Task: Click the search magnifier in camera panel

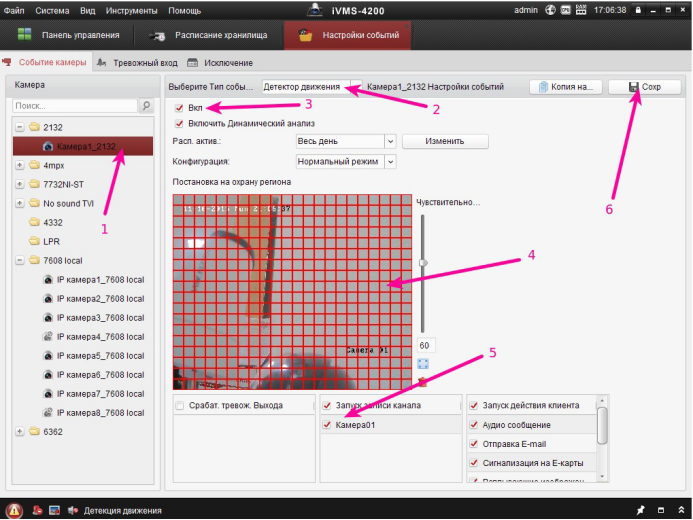Action: [x=146, y=105]
